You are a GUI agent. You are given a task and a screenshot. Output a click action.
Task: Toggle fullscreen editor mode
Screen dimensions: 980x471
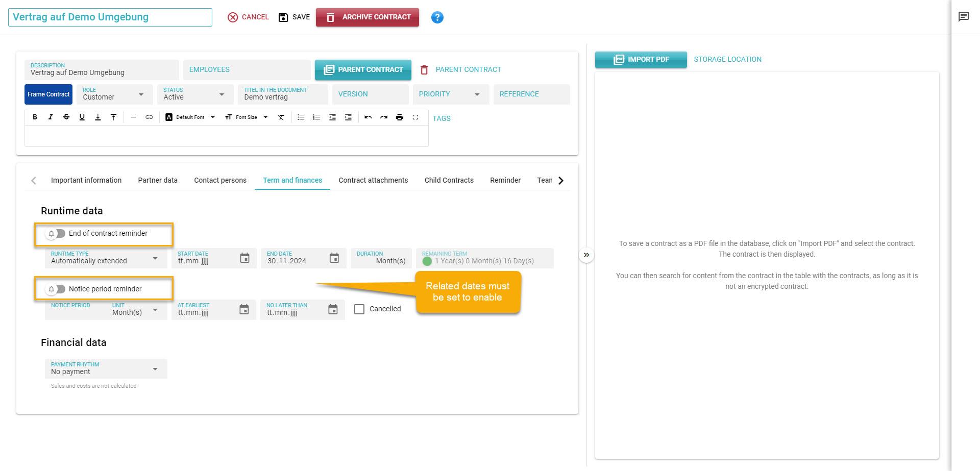coord(415,117)
